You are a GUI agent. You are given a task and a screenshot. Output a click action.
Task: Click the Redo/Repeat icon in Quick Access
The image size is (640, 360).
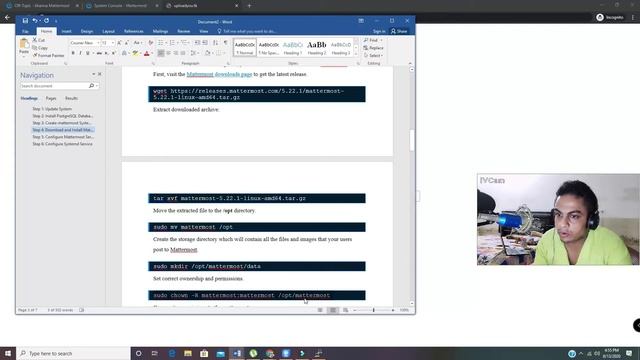pos(47,21)
